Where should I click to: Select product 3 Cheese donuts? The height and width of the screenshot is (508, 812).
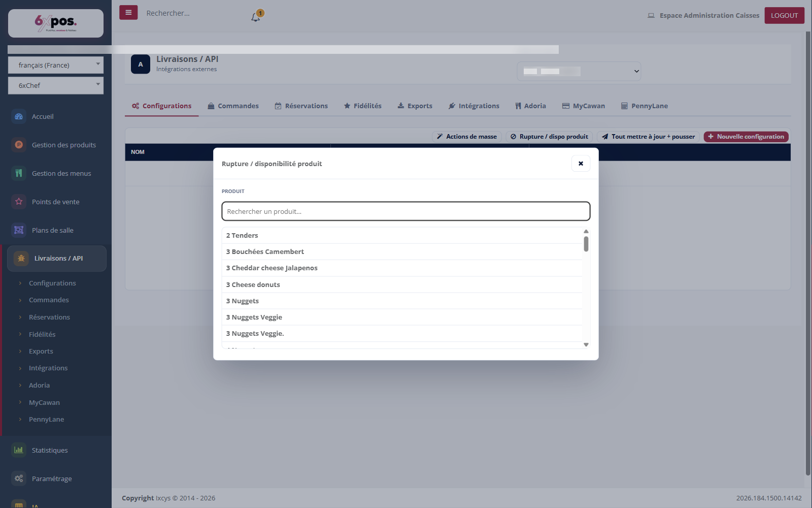click(402, 285)
